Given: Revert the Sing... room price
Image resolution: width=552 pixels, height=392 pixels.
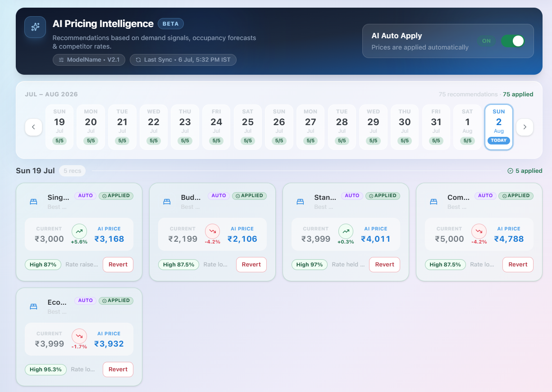Looking at the screenshot, I should pyautogui.click(x=118, y=265).
